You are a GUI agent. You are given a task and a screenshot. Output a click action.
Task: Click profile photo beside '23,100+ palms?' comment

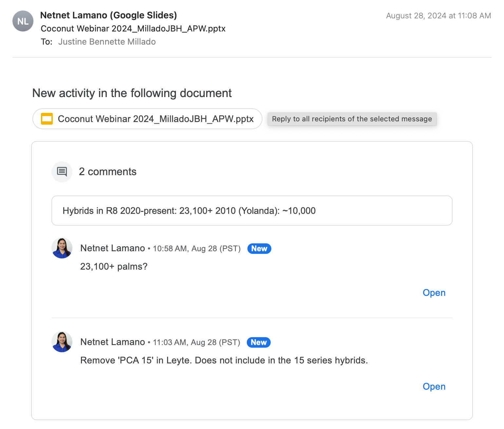pos(62,248)
